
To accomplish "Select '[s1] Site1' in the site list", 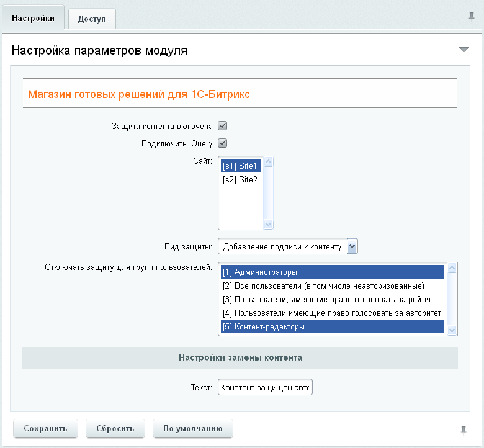I will click(241, 166).
